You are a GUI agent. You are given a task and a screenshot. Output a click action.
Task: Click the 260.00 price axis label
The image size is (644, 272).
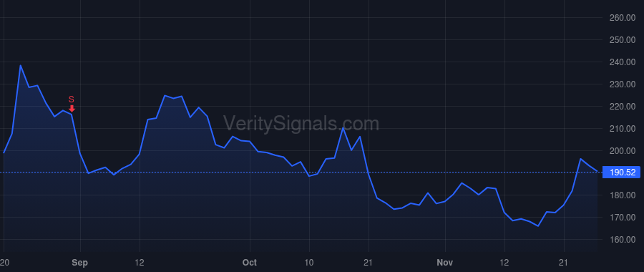[x=623, y=18]
